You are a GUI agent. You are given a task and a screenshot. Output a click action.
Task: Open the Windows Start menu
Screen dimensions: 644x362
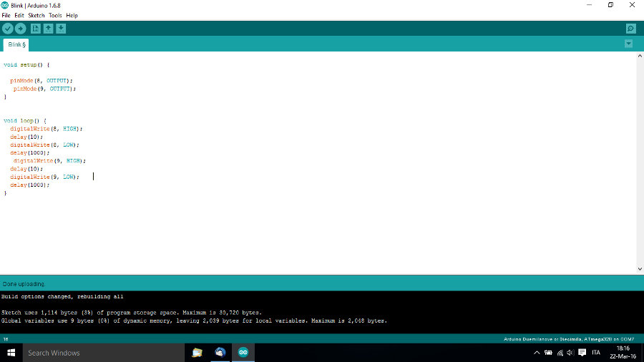11,353
